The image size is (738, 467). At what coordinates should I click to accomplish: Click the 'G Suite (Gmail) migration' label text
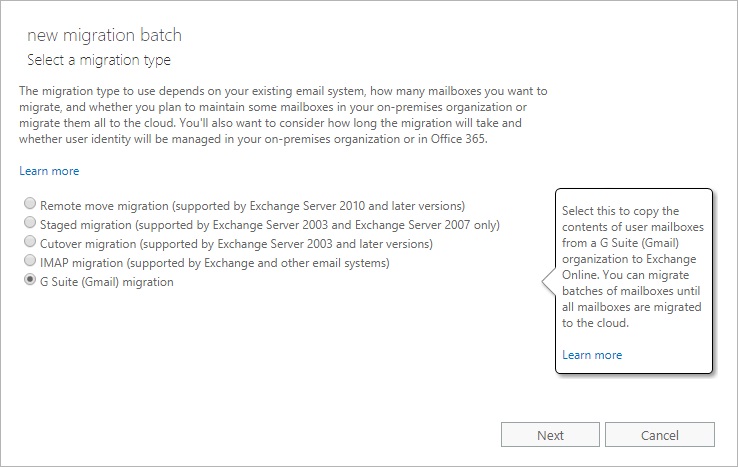click(x=107, y=282)
